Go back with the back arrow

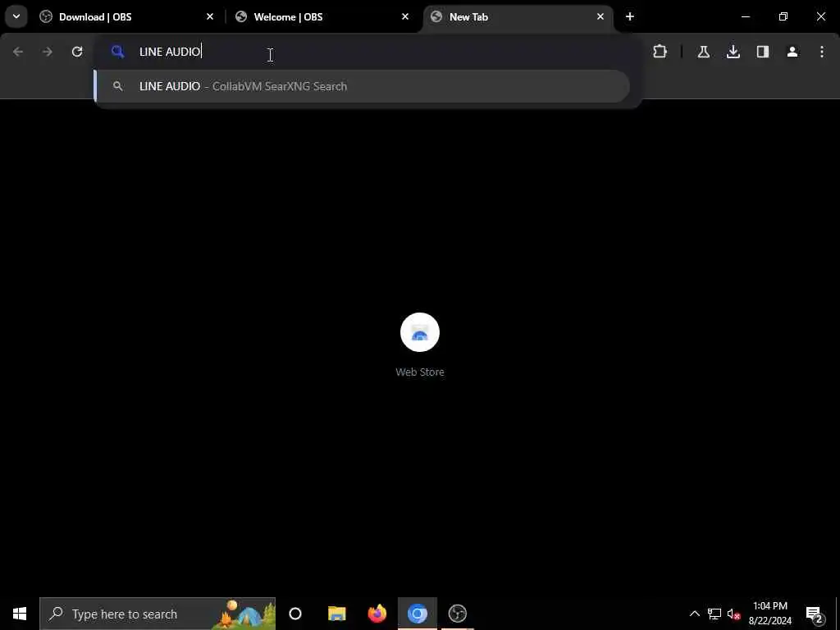point(18,52)
